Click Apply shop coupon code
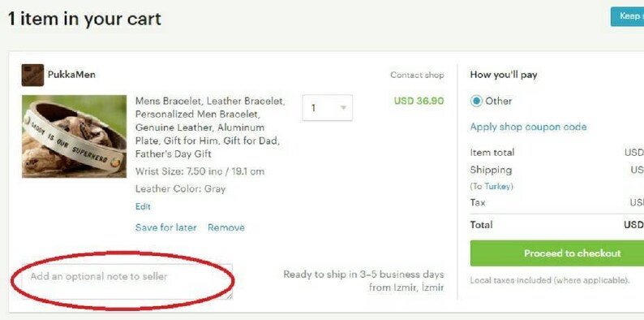 tap(528, 127)
